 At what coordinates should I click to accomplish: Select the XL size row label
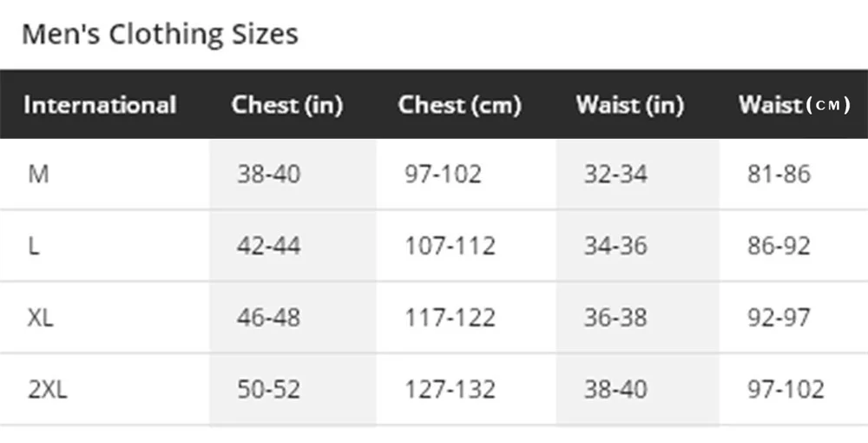(41, 317)
